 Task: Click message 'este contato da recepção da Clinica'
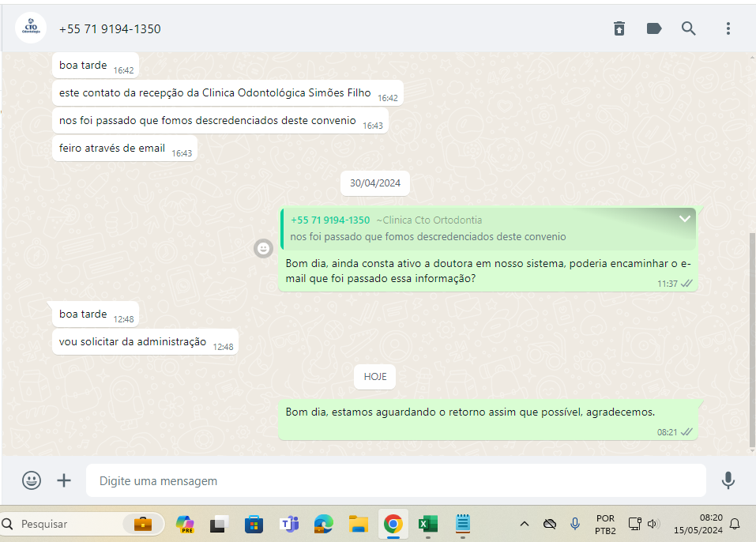(x=228, y=93)
